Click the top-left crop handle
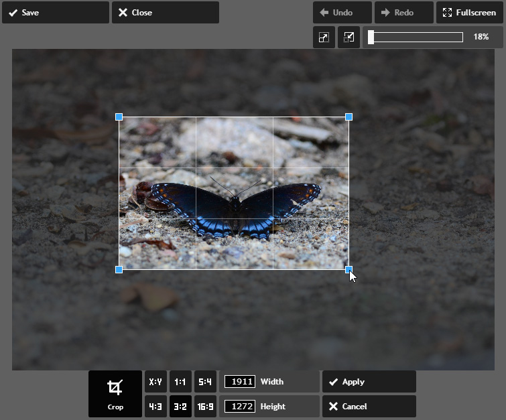The image size is (506, 420). (x=119, y=117)
